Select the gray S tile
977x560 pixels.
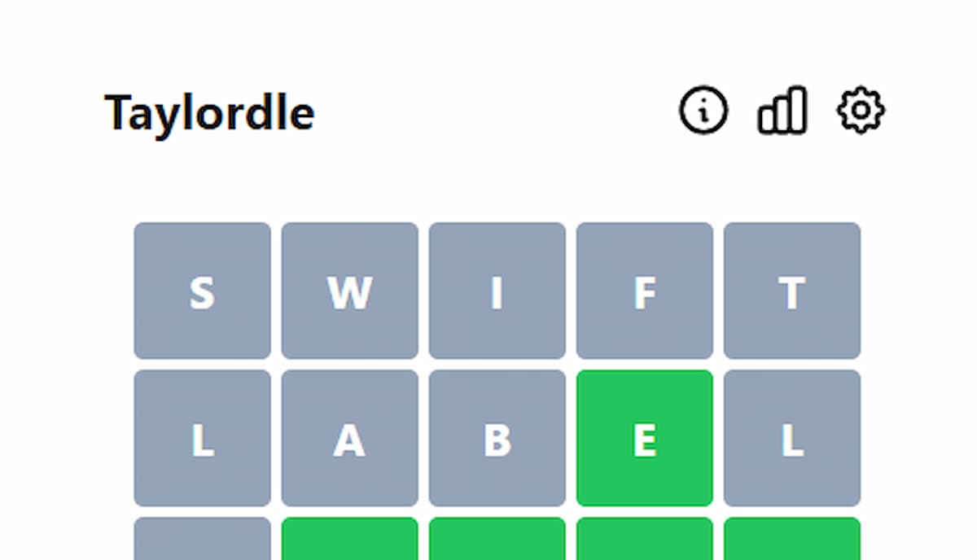tap(202, 291)
